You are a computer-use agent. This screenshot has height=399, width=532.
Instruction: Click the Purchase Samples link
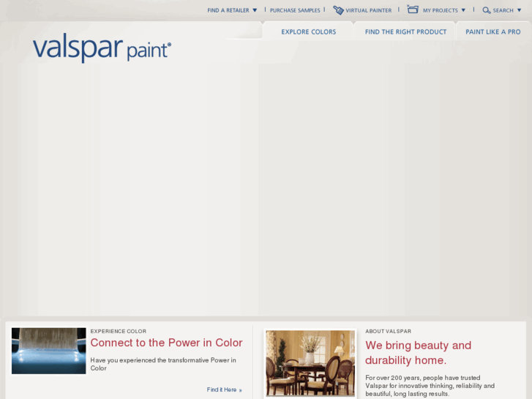(x=295, y=10)
